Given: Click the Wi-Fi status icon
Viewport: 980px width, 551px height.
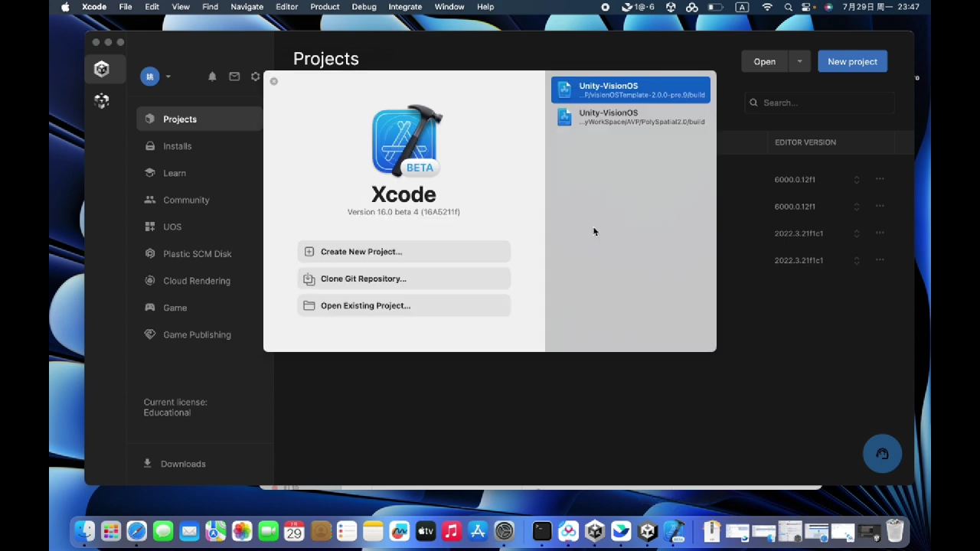Looking at the screenshot, I should pos(767,7).
